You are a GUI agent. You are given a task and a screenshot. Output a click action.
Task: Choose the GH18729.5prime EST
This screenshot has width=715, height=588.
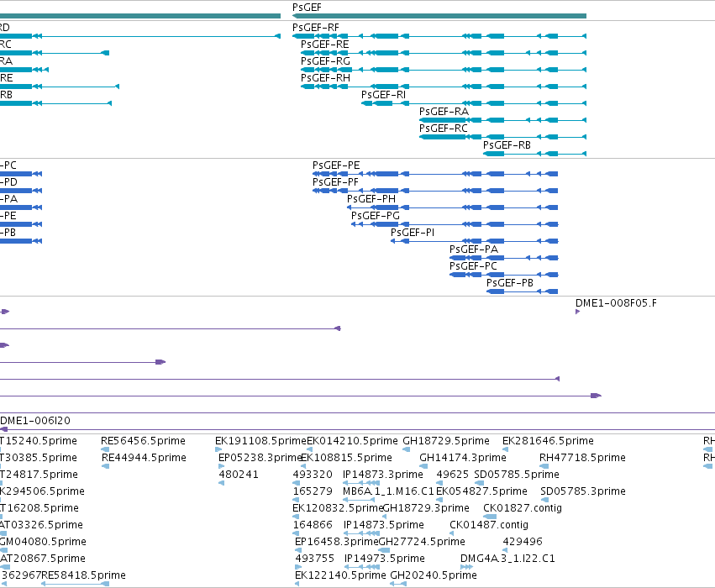pyautogui.click(x=446, y=441)
